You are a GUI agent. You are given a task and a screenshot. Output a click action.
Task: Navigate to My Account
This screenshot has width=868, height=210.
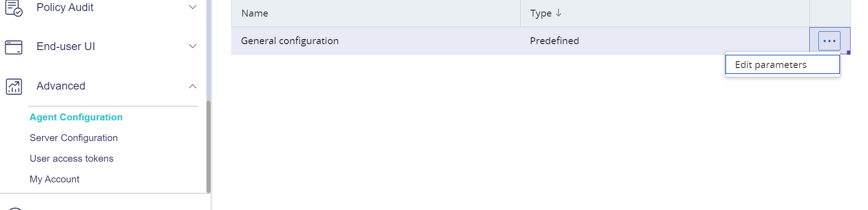(55, 179)
